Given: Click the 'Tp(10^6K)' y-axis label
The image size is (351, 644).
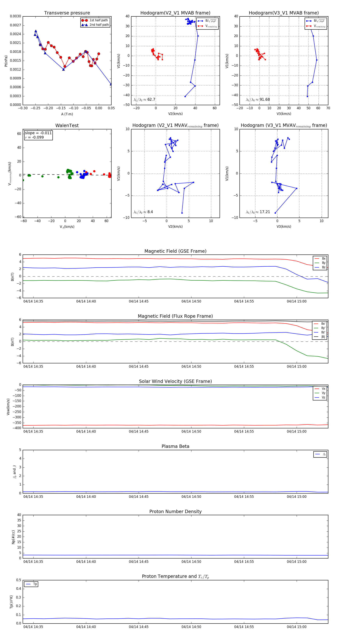Looking at the screenshot, I should pos(11,602).
